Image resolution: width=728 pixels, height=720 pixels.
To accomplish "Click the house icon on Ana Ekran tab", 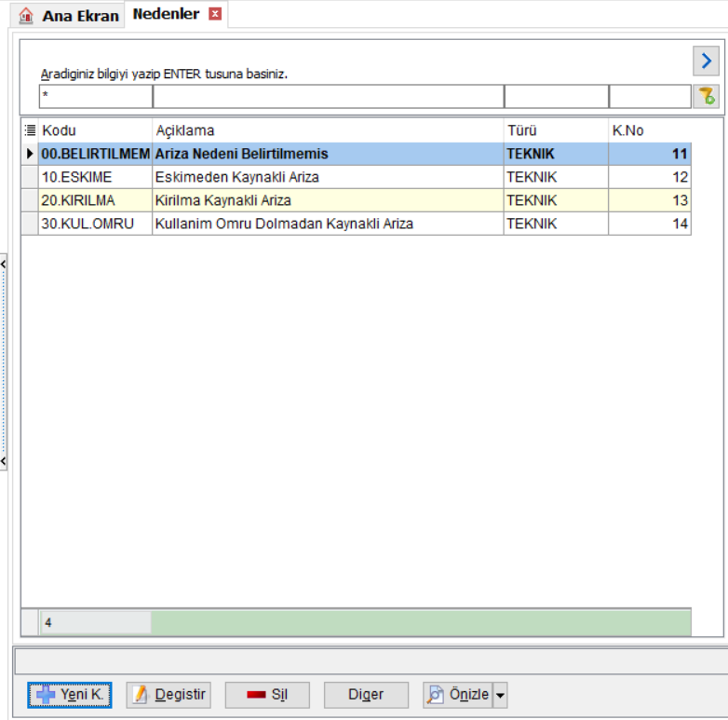I will click(x=26, y=16).
